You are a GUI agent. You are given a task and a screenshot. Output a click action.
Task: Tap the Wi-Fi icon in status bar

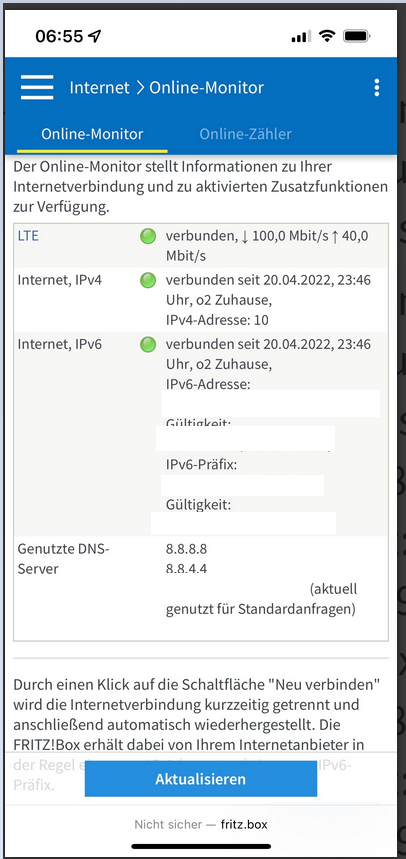click(x=328, y=37)
